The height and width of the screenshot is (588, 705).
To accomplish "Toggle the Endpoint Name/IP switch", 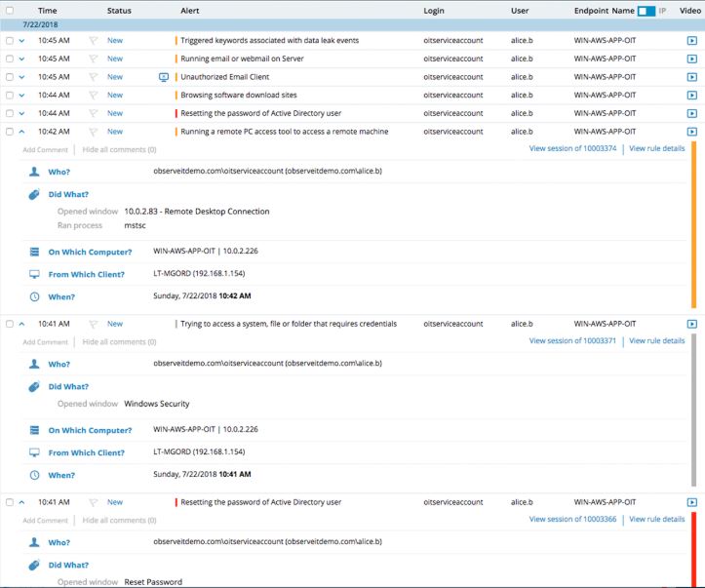I will [x=646, y=10].
